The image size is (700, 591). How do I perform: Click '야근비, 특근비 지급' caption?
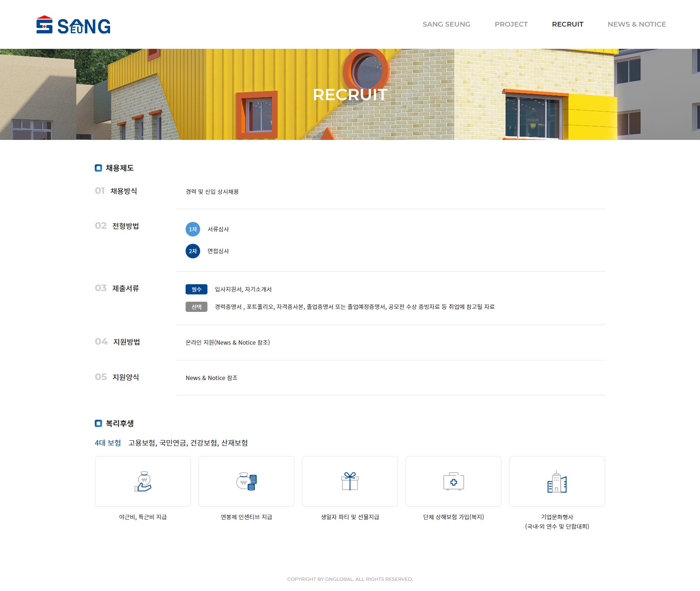[x=143, y=517]
